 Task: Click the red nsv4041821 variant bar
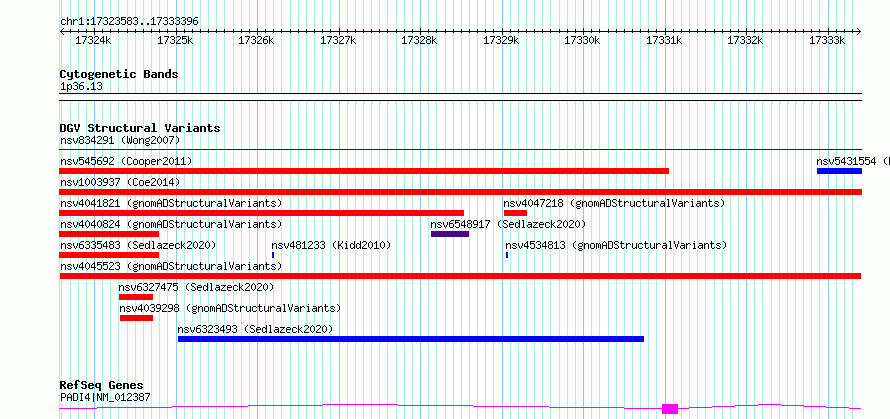[x=262, y=213]
